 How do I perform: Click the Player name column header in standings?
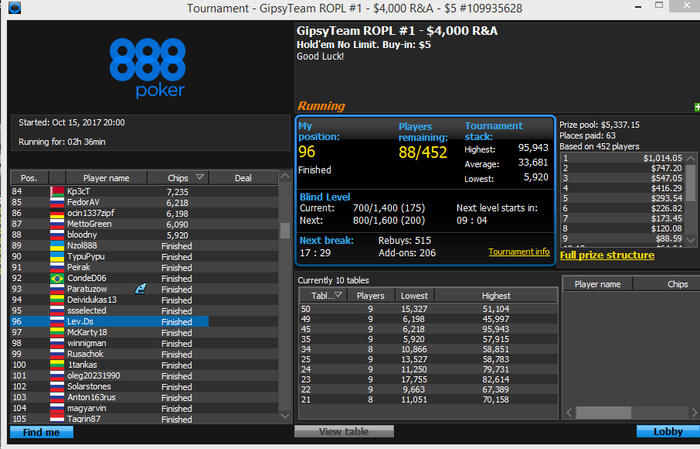click(x=106, y=178)
